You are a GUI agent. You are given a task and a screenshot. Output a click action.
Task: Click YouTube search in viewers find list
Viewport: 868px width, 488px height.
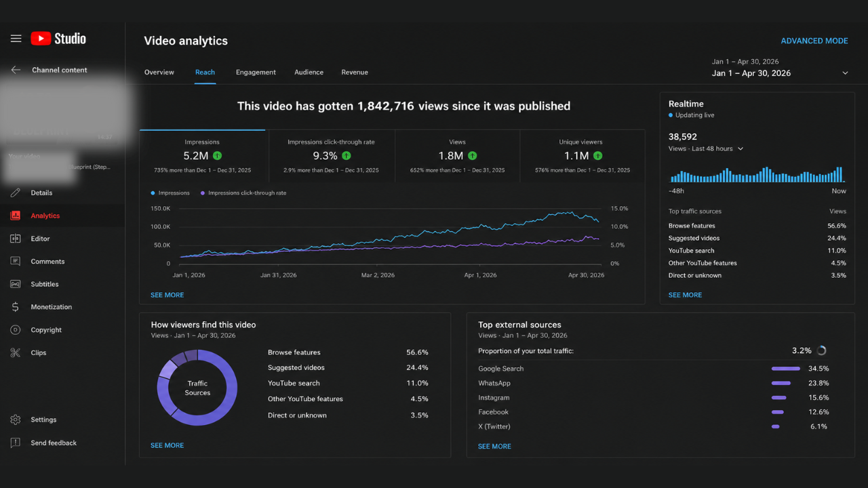tap(294, 383)
